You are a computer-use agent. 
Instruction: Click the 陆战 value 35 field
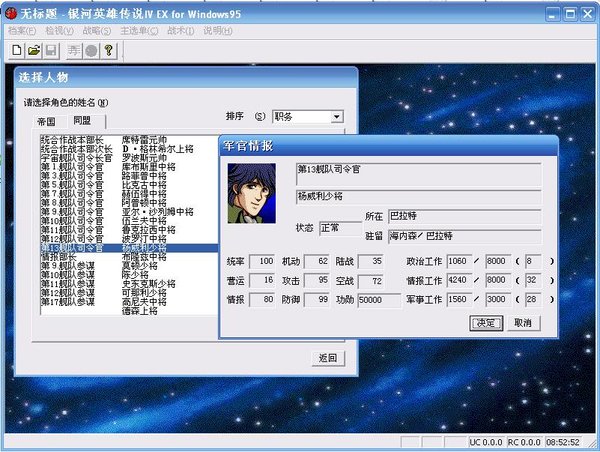click(x=371, y=261)
